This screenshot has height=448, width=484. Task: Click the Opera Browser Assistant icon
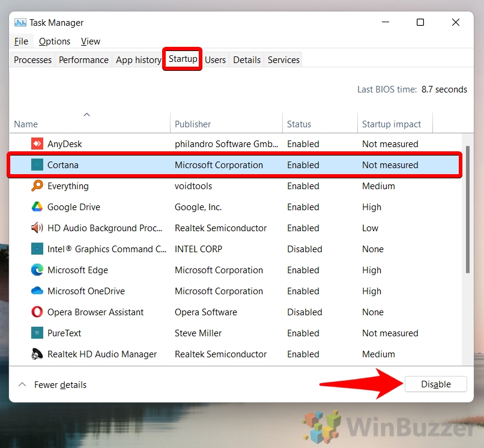click(x=37, y=312)
